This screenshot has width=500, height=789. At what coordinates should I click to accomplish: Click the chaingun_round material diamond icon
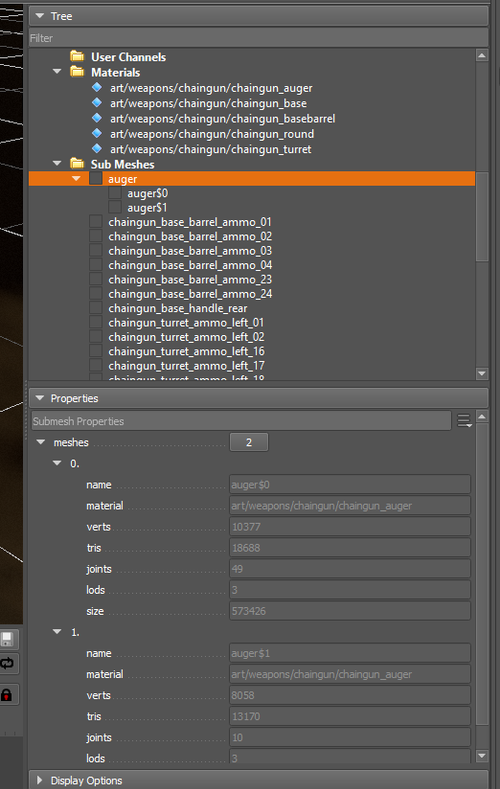(x=97, y=133)
